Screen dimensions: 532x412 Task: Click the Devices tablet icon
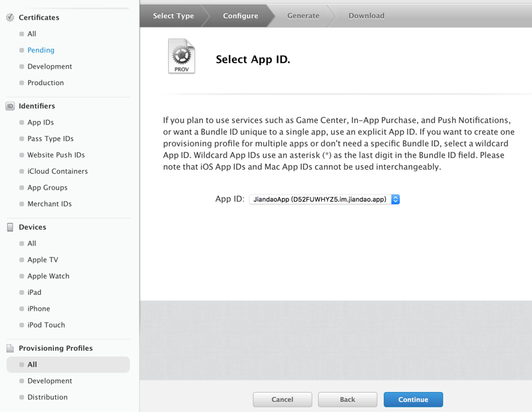(10, 227)
